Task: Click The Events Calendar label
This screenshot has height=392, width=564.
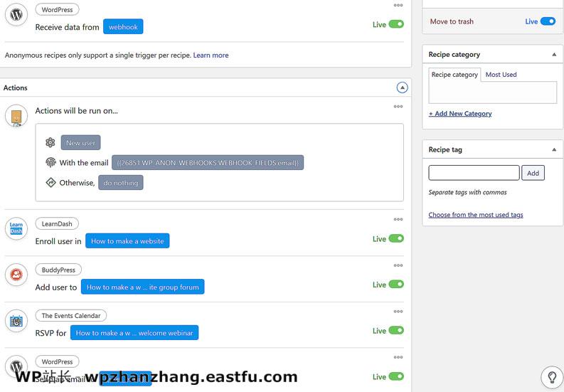Action: [x=71, y=316]
